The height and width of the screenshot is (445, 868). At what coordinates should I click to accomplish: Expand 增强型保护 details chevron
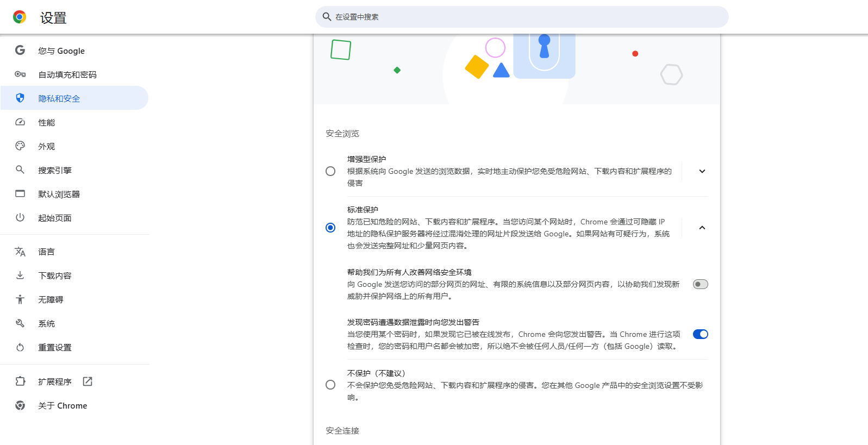pos(702,171)
